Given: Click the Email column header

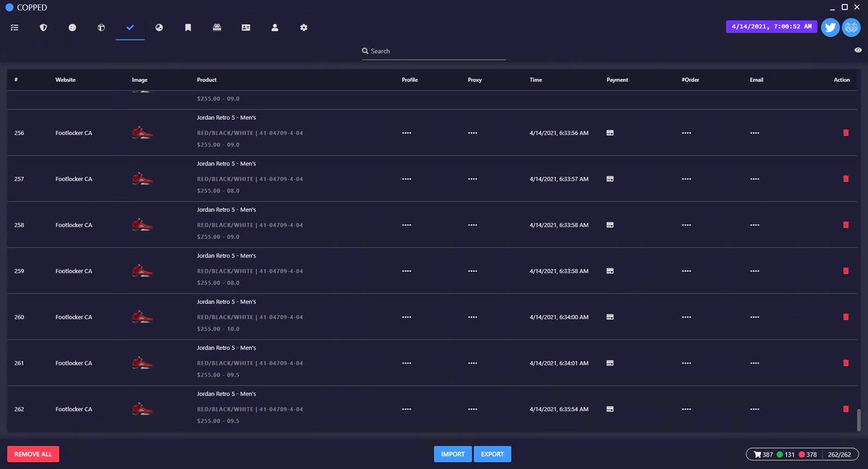Looking at the screenshot, I should (x=757, y=79).
